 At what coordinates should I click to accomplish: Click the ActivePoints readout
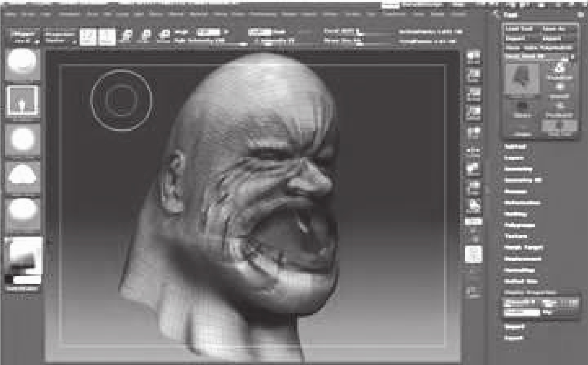pyautogui.click(x=431, y=32)
